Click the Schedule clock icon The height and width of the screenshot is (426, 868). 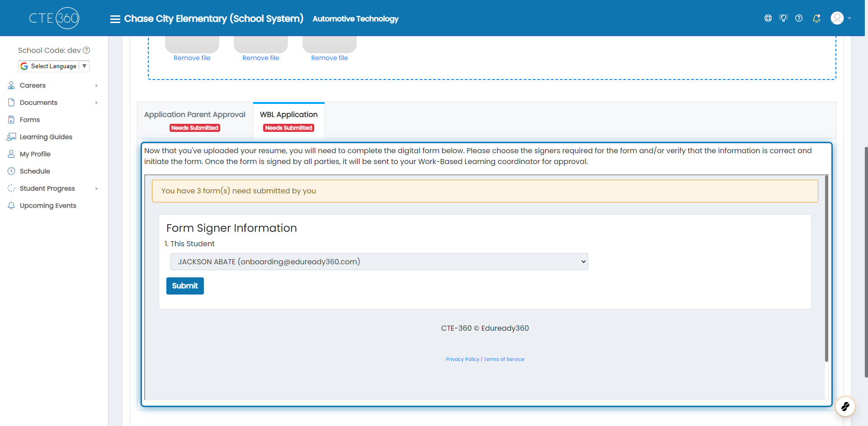[11, 171]
